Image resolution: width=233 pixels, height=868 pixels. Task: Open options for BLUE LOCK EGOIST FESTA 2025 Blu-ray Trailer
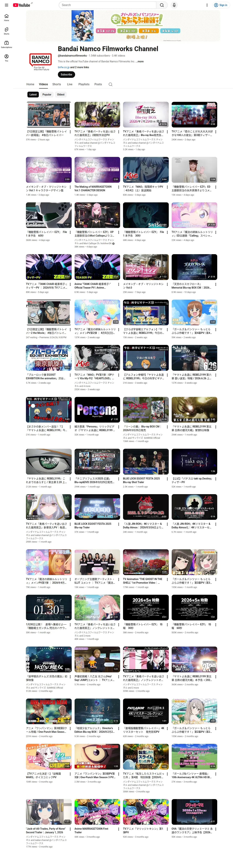[118, 524]
